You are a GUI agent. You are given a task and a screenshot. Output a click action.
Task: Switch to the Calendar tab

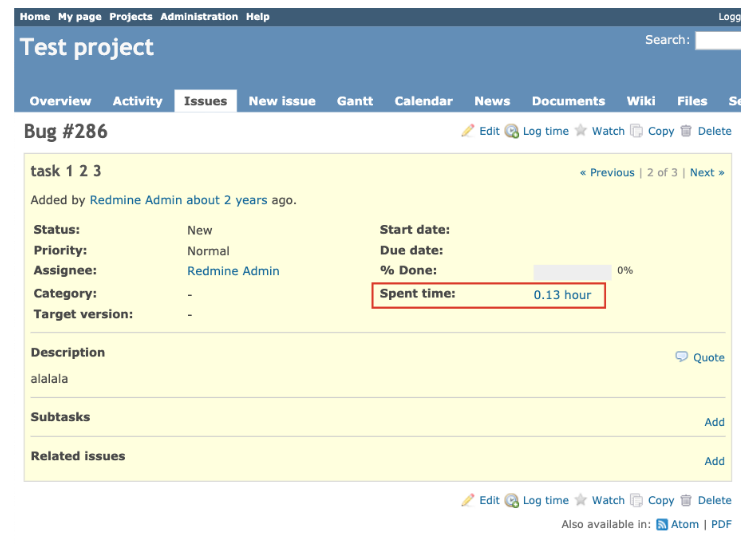(x=423, y=101)
